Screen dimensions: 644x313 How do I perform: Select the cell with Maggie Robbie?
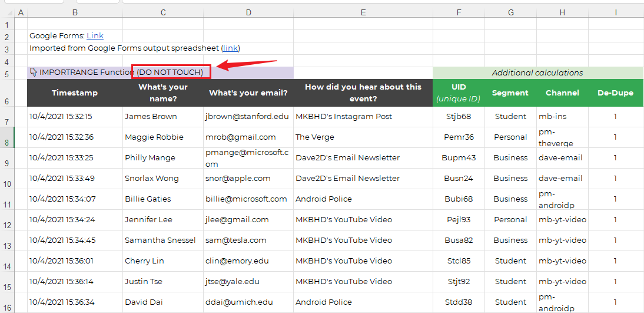[x=163, y=137]
